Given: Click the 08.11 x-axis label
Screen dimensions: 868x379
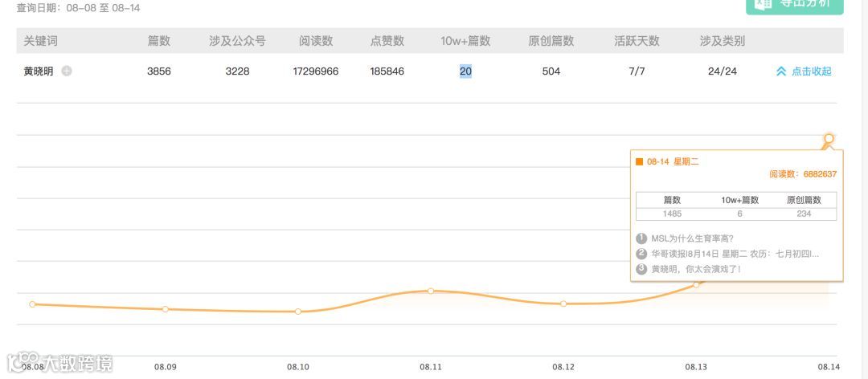Looking at the screenshot, I should 431,367.
